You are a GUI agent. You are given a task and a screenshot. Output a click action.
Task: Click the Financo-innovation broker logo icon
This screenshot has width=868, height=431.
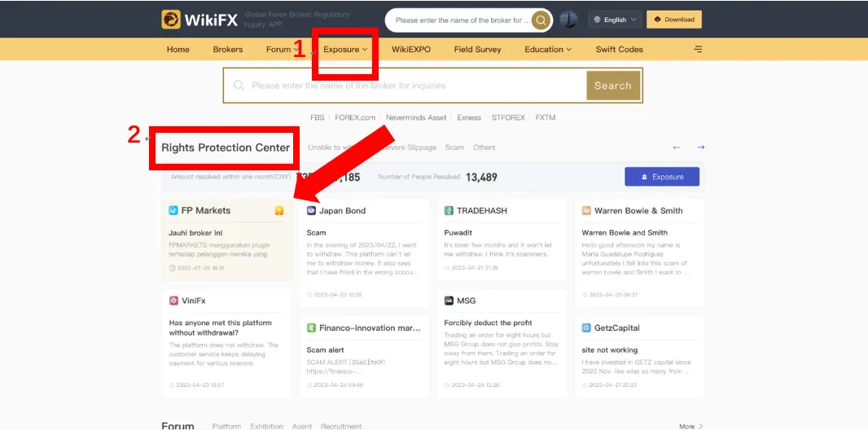pos(311,328)
